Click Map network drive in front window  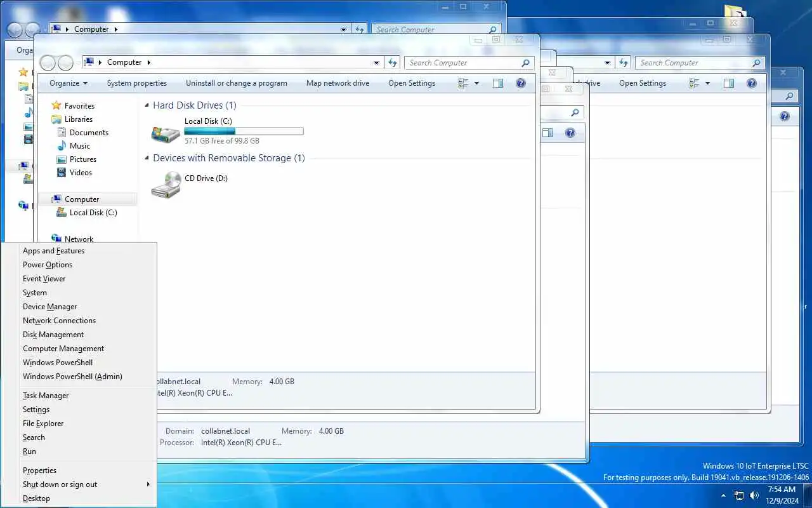[337, 83]
